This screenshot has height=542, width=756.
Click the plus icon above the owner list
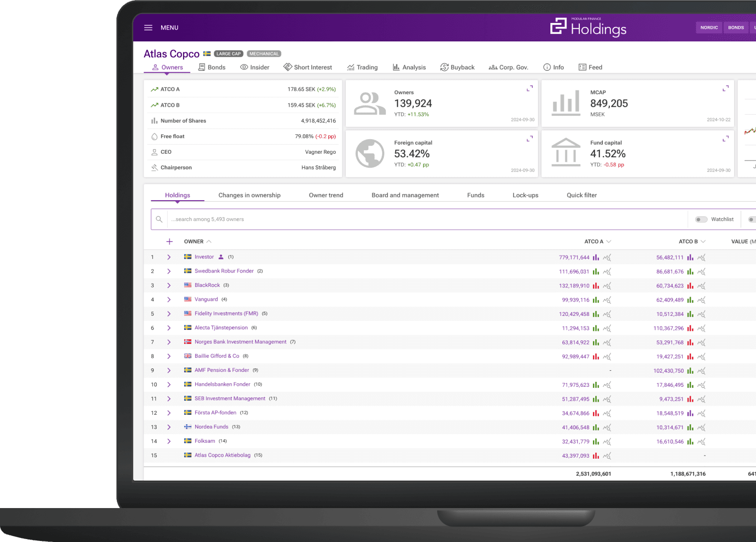pyautogui.click(x=169, y=241)
